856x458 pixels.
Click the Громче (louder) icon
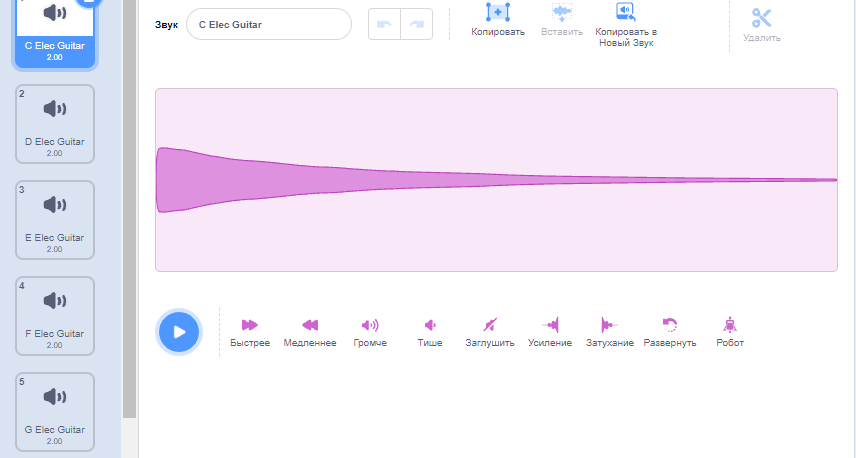[x=370, y=325]
